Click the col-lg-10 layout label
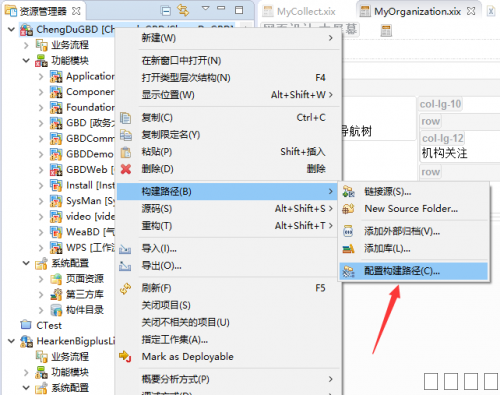This screenshot has width=500, height=395. (440, 104)
